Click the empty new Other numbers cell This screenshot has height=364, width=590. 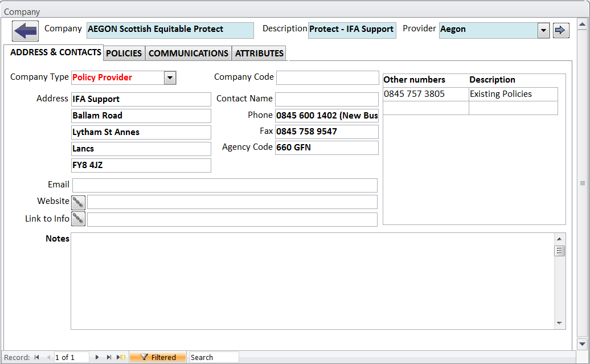click(425, 108)
